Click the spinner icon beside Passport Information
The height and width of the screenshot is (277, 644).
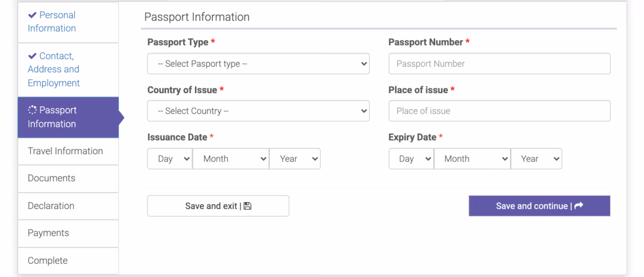point(32,110)
